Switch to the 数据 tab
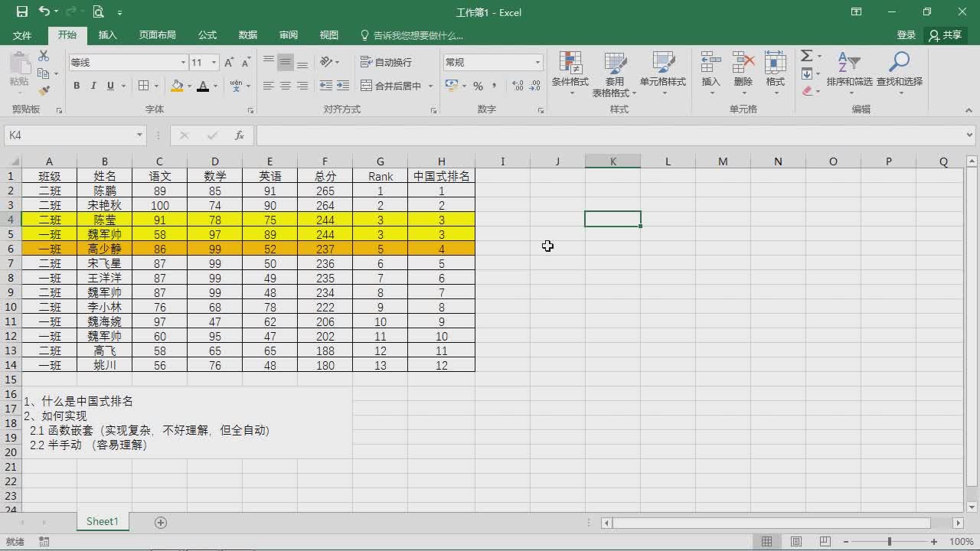The height and width of the screenshot is (551, 980). [x=248, y=35]
